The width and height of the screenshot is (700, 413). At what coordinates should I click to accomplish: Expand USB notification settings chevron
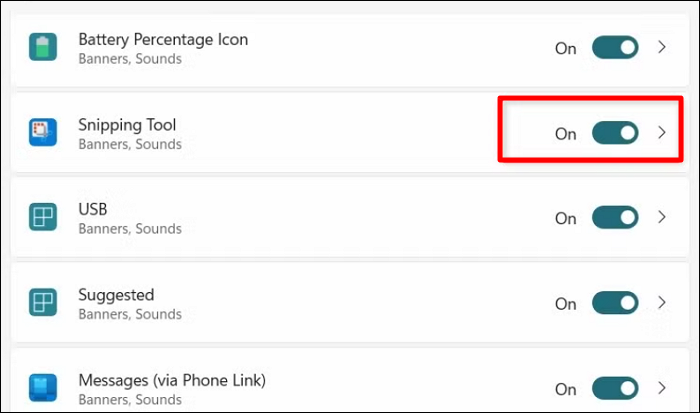pyautogui.click(x=661, y=218)
